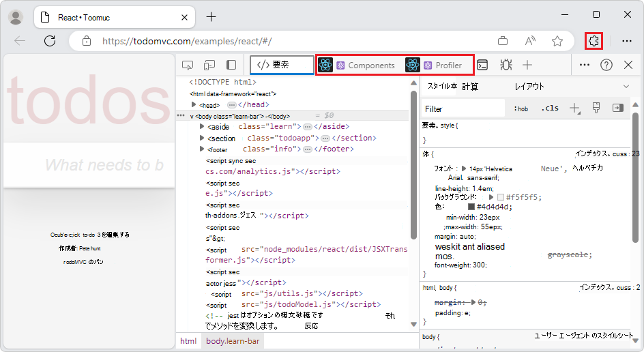Expand the margin property in html, body rule
Viewport: 644px width, 352px height.
[x=473, y=302]
